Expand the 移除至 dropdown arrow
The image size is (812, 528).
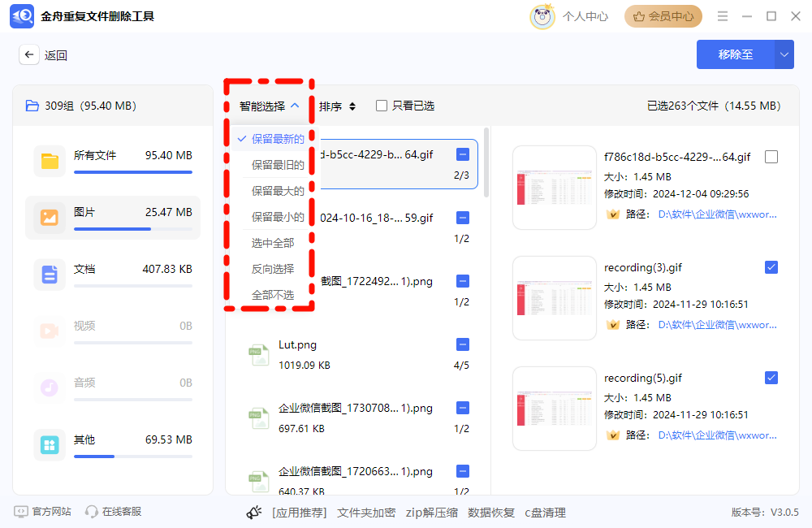click(x=784, y=54)
